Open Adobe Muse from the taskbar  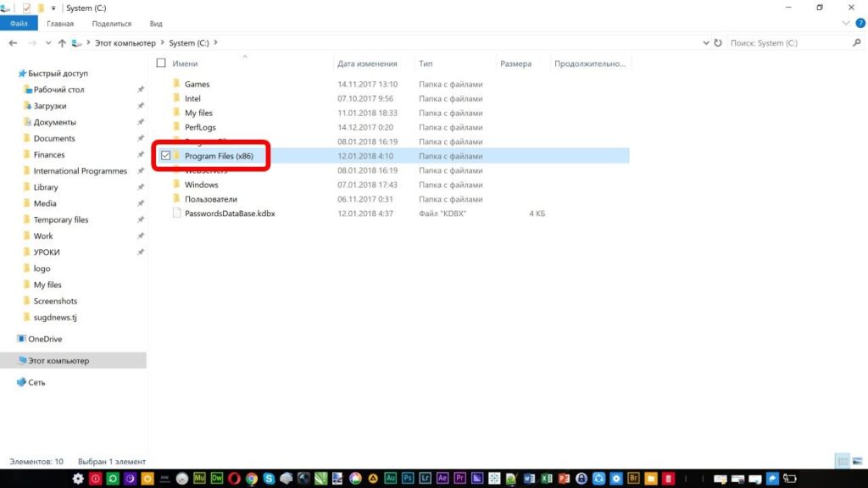point(199,479)
